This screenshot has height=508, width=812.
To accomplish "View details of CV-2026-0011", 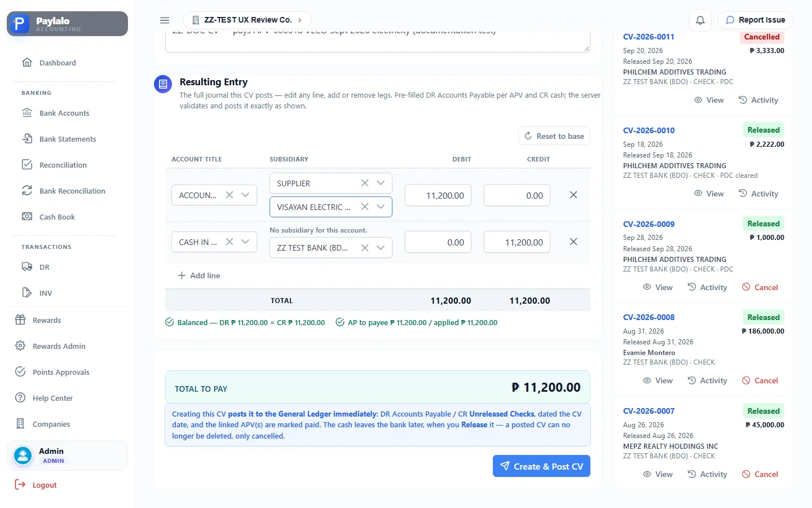I will [x=709, y=100].
